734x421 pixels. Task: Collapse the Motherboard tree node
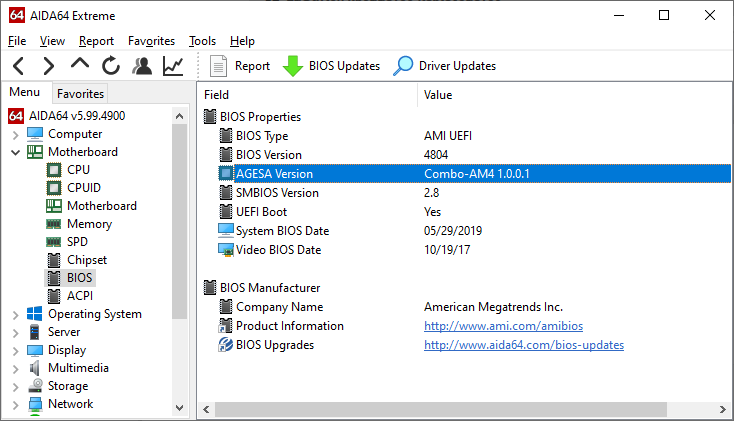coord(15,153)
